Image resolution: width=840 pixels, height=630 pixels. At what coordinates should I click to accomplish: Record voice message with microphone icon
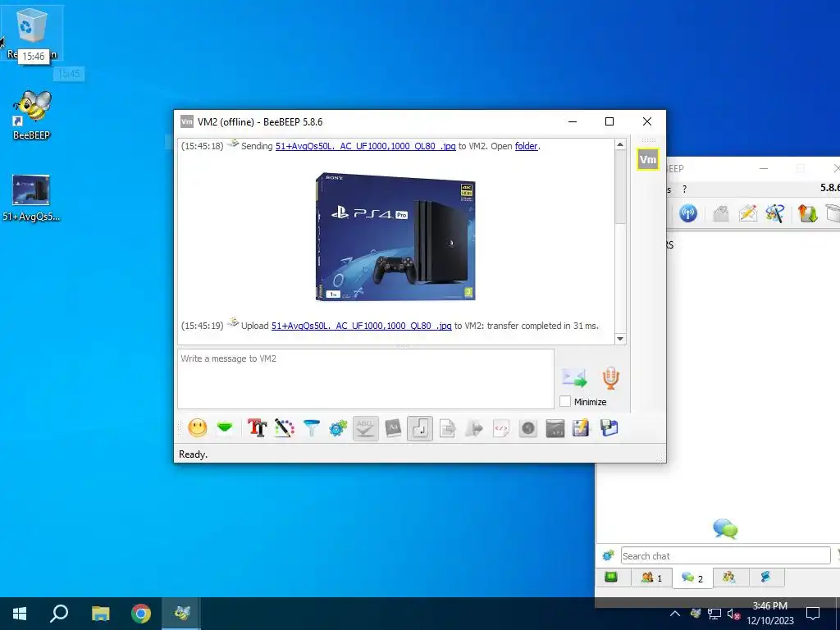click(x=610, y=377)
